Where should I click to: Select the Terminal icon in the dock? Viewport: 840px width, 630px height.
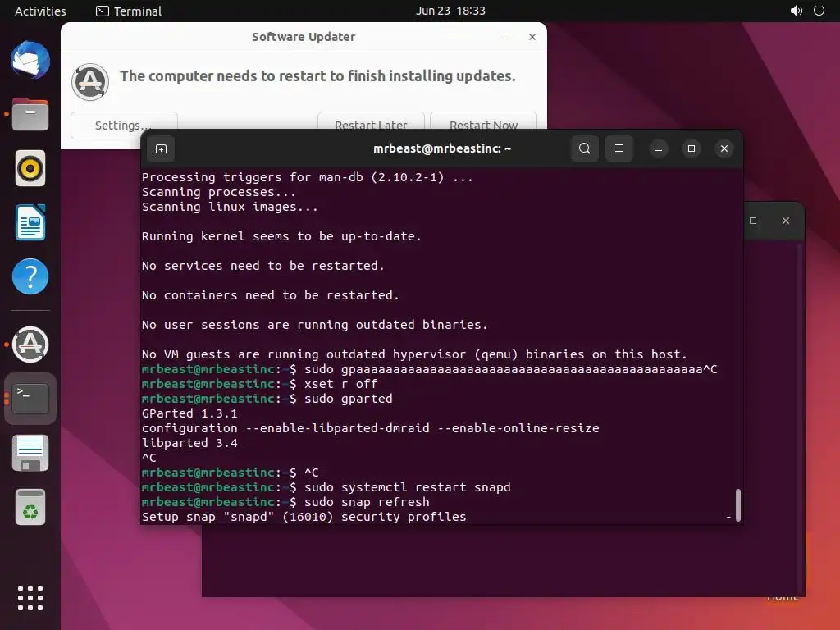click(30, 399)
